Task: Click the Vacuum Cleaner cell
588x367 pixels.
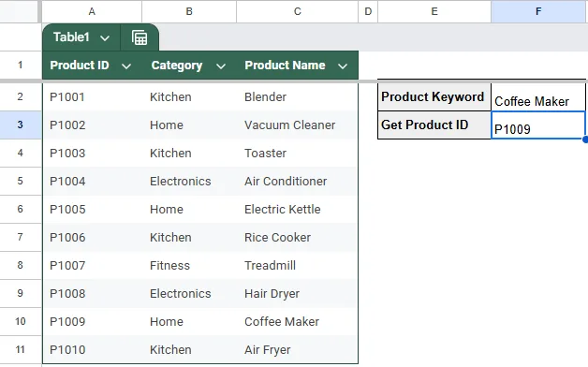Action: 298,125
